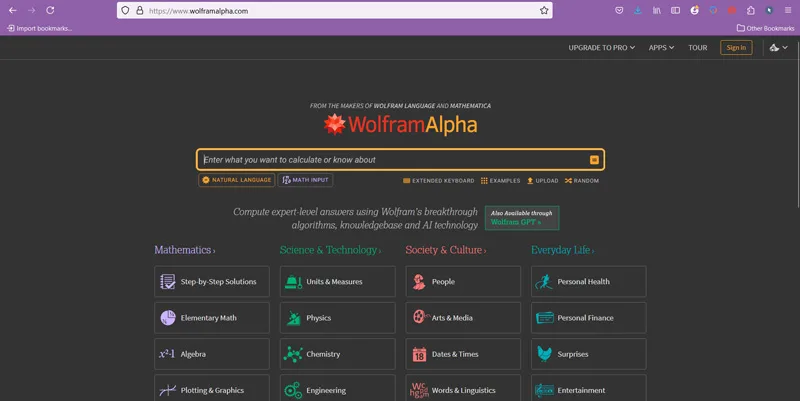Click the shield tracking protection icon
Image resolution: width=800 pixels, height=401 pixels.
tap(126, 11)
